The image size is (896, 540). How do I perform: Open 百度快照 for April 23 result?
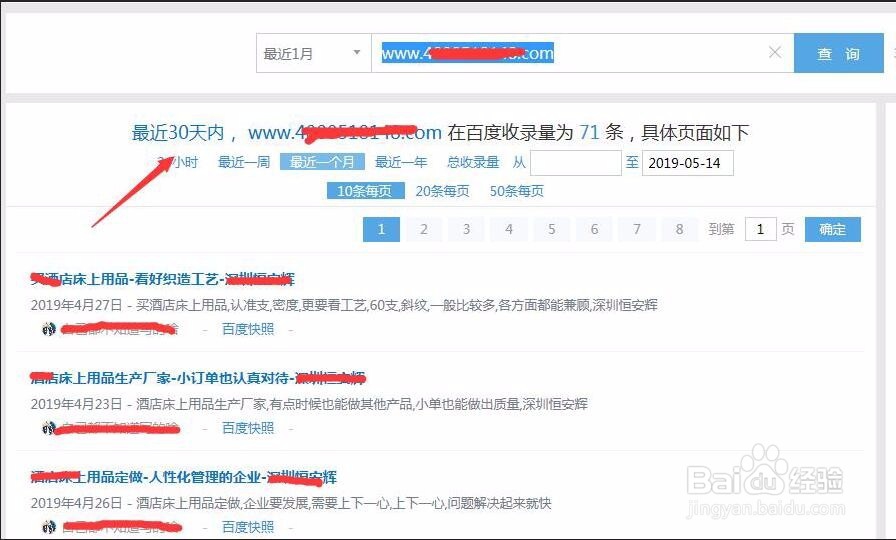point(248,428)
